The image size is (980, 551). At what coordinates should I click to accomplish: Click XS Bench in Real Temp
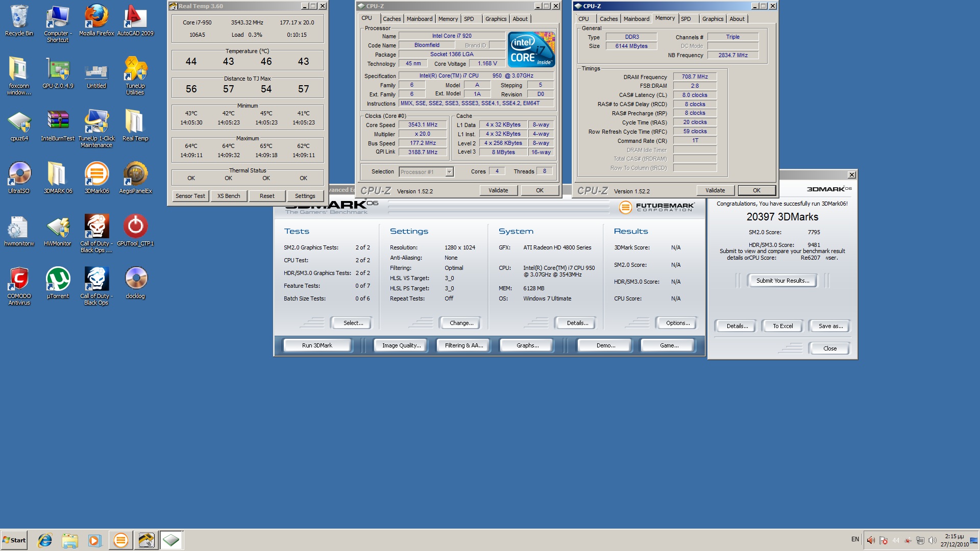click(x=229, y=196)
